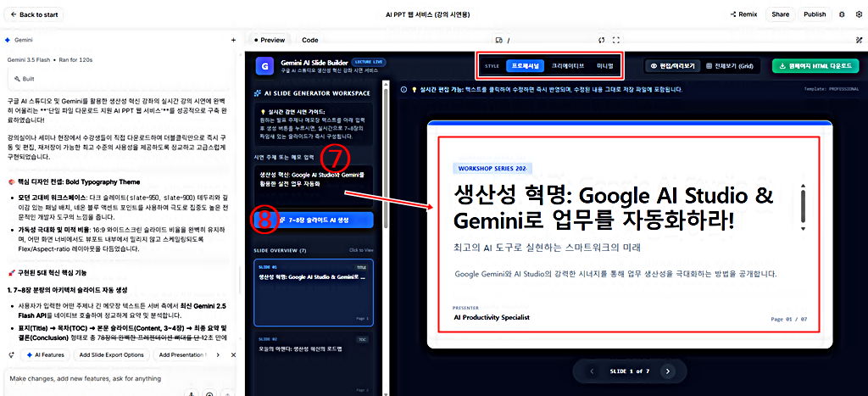
Task: Click the AI Slide Generator Workspace icon
Action: pyautogui.click(x=258, y=93)
